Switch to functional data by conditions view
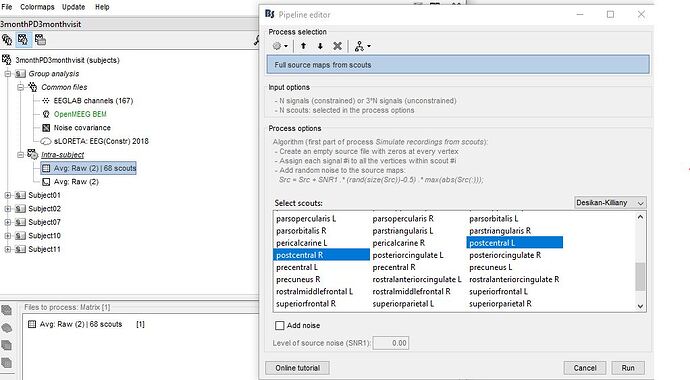 click(40, 40)
